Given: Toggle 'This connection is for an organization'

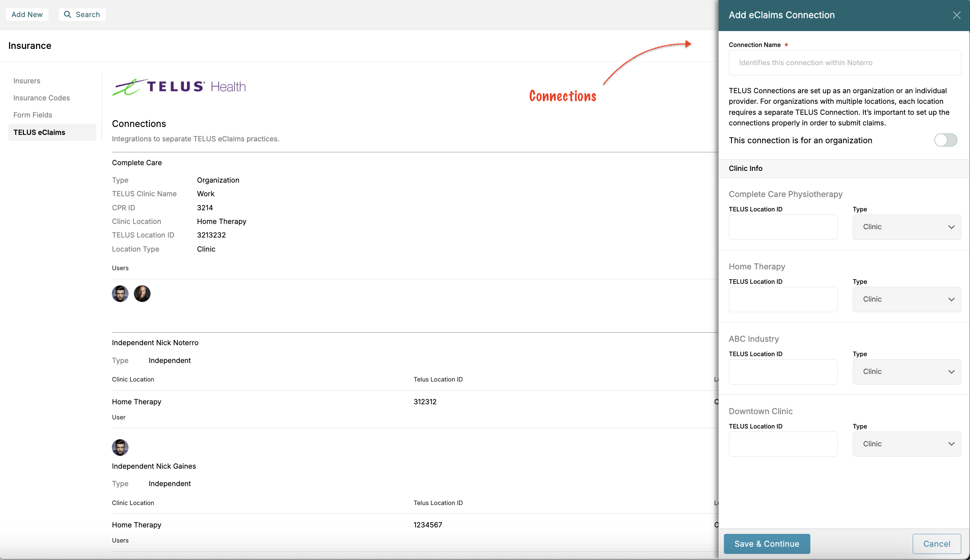Looking at the screenshot, I should click(945, 140).
